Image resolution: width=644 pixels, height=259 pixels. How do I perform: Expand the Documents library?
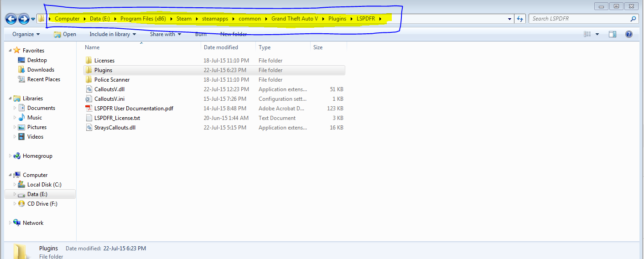[15, 108]
